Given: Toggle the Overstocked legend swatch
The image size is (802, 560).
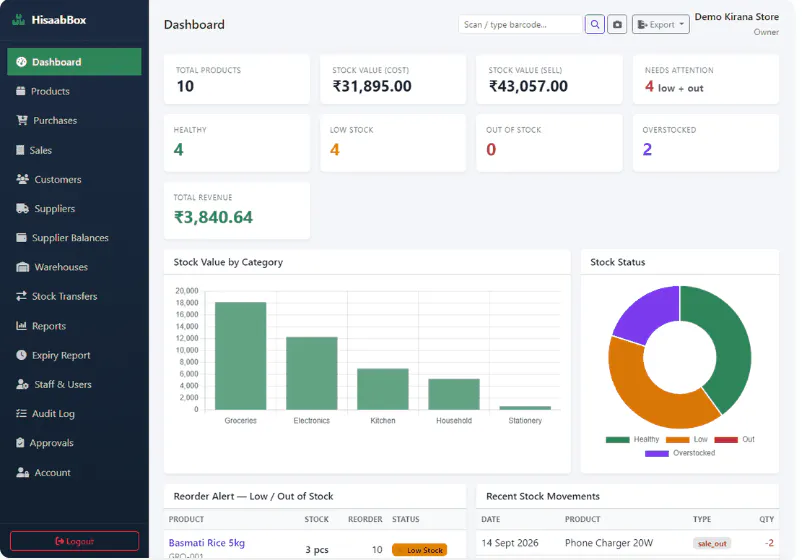Looking at the screenshot, I should click(657, 453).
